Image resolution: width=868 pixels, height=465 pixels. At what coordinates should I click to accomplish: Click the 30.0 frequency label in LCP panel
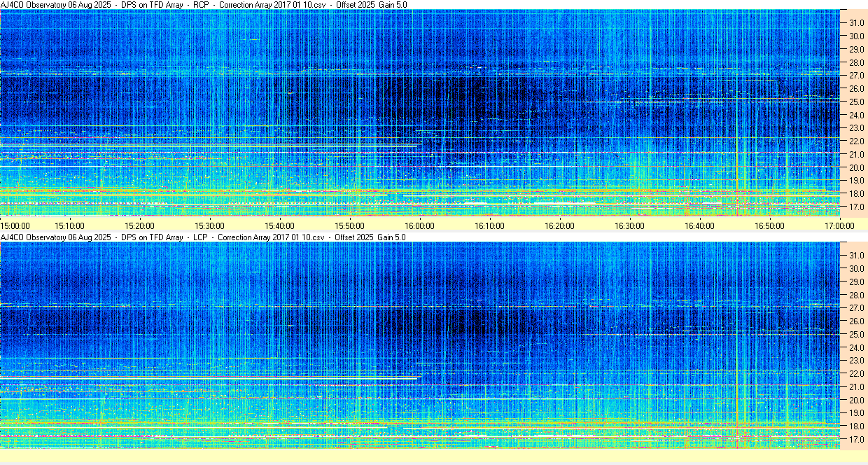tap(856, 268)
